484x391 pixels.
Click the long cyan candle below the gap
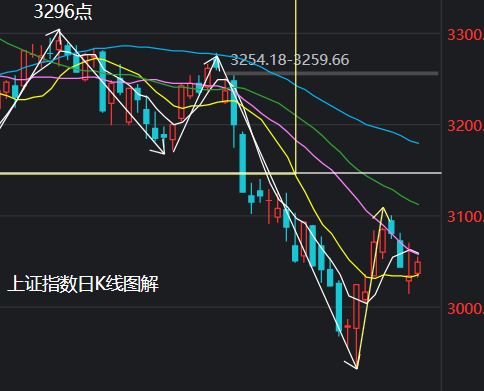point(243,163)
